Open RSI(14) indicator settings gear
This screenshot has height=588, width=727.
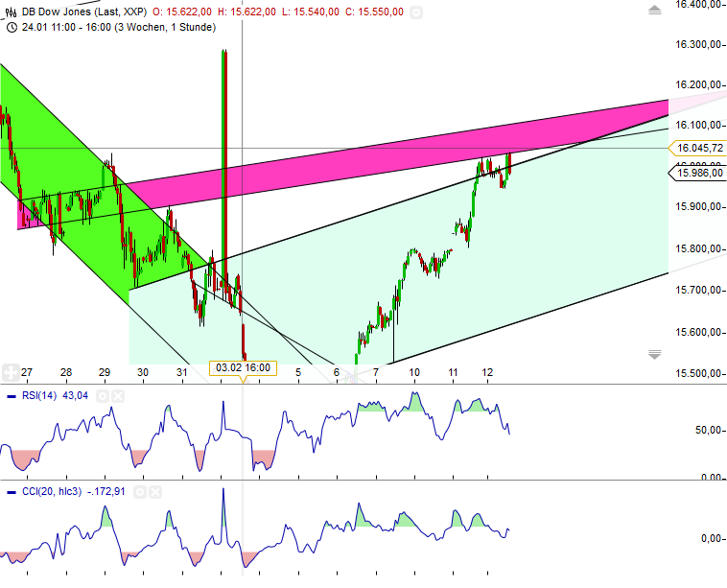[103, 396]
